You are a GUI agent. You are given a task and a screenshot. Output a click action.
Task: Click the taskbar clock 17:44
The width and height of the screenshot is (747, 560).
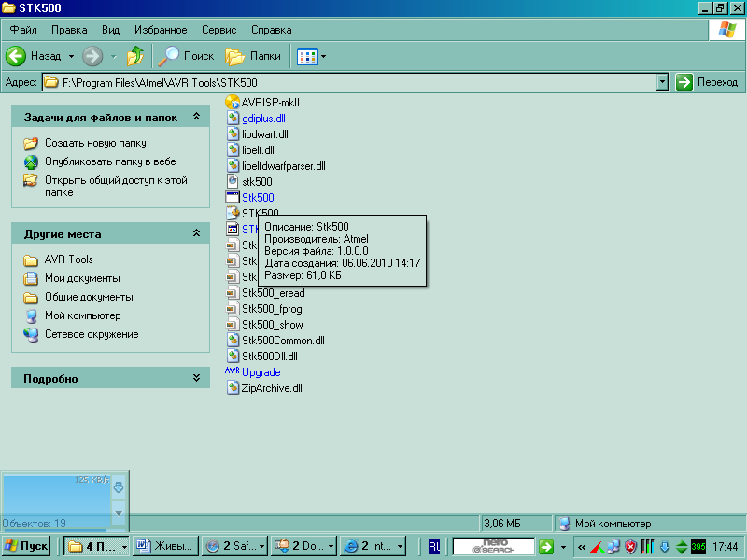pos(726,547)
